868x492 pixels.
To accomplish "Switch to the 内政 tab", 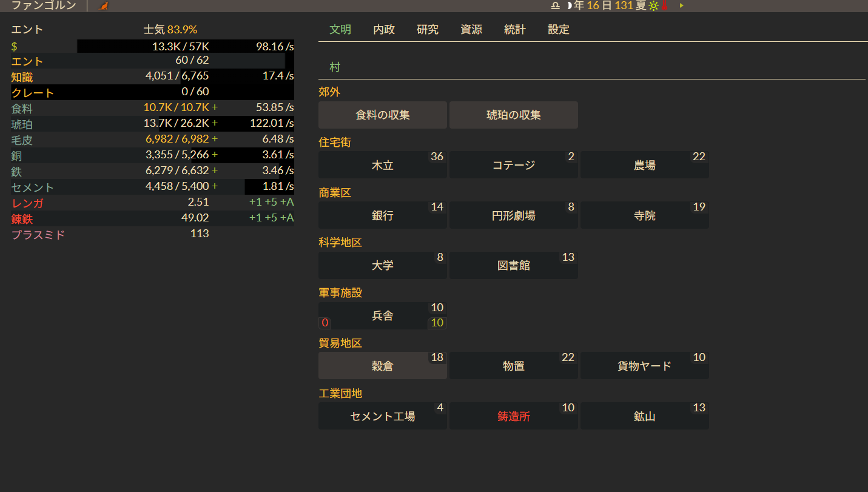I will (384, 30).
